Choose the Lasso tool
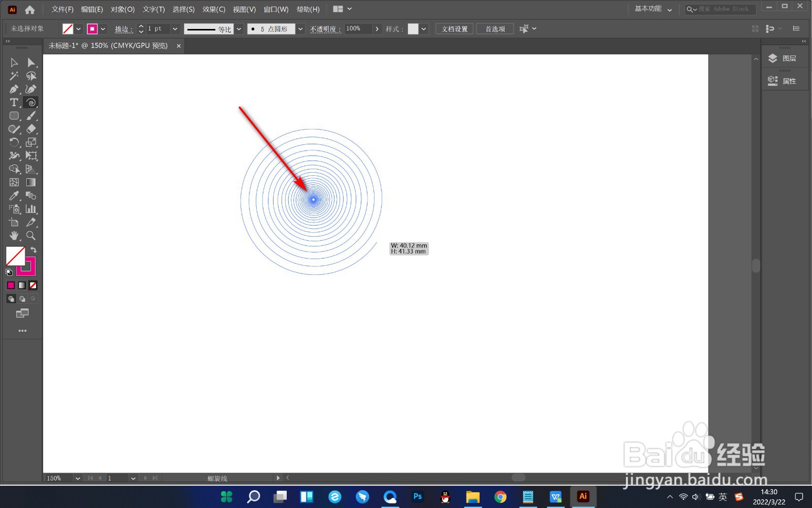The height and width of the screenshot is (508, 812). 31,76
